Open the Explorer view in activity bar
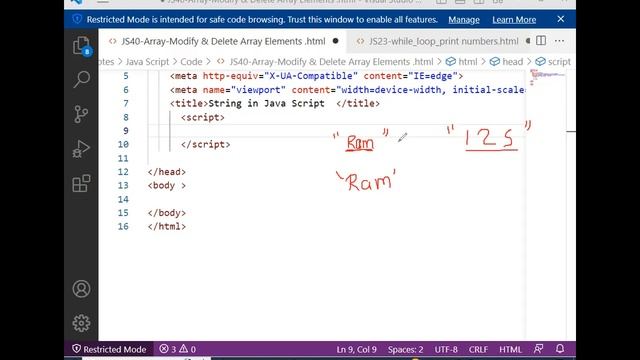The height and width of the screenshot is (360, 640). [x=82, y=45]
